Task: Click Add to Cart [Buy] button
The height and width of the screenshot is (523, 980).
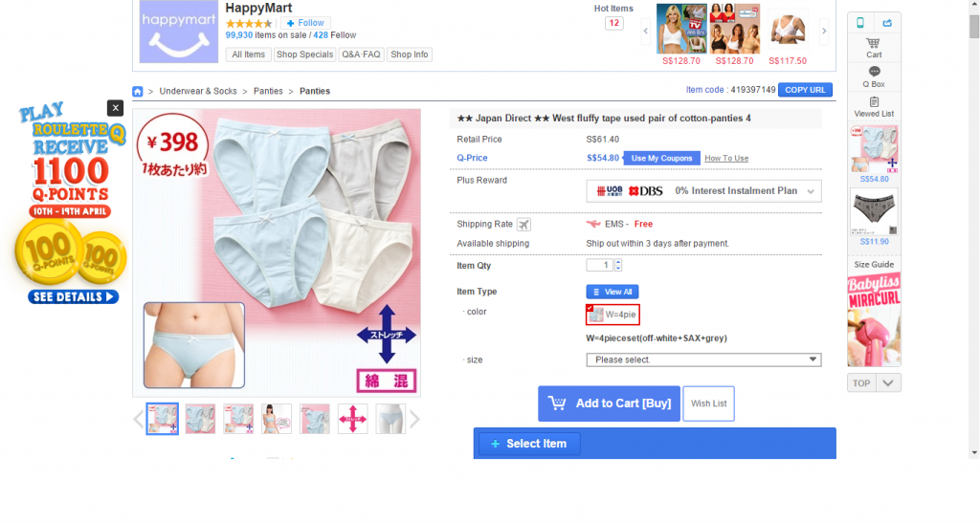Action: click(608, 403)
